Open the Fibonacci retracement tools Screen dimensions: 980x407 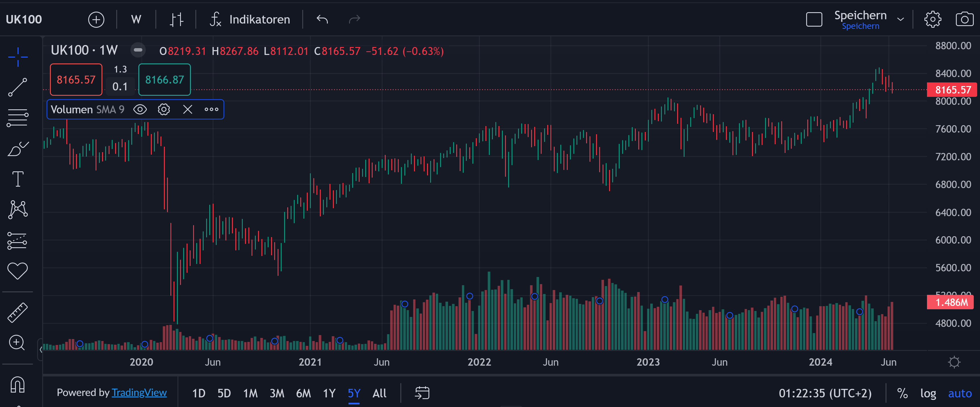click(x=18, y=118)
